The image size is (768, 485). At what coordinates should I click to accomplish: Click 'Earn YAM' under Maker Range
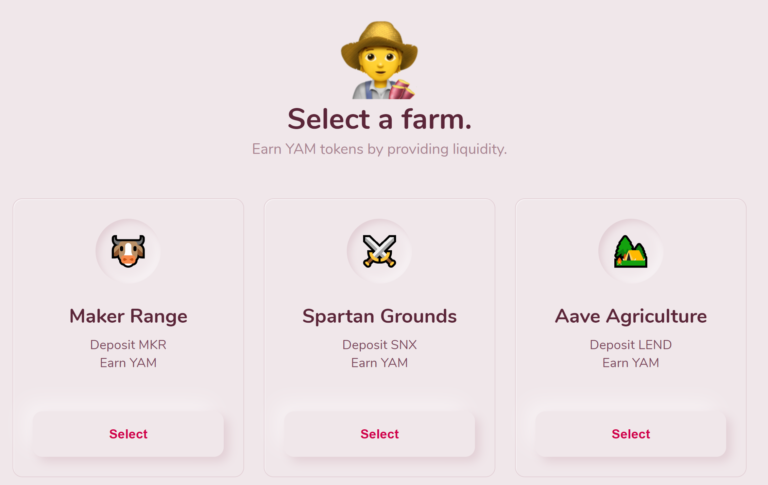(x=128, y=363)
